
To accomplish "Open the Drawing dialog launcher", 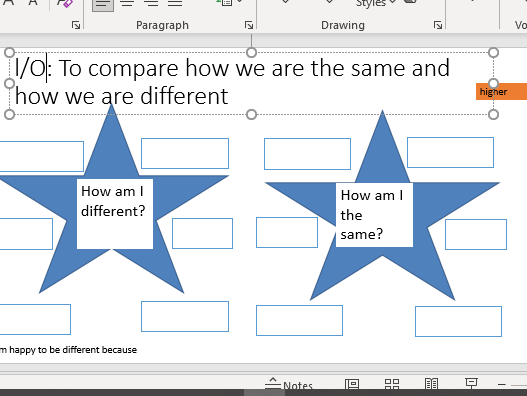I will (438, 25).
